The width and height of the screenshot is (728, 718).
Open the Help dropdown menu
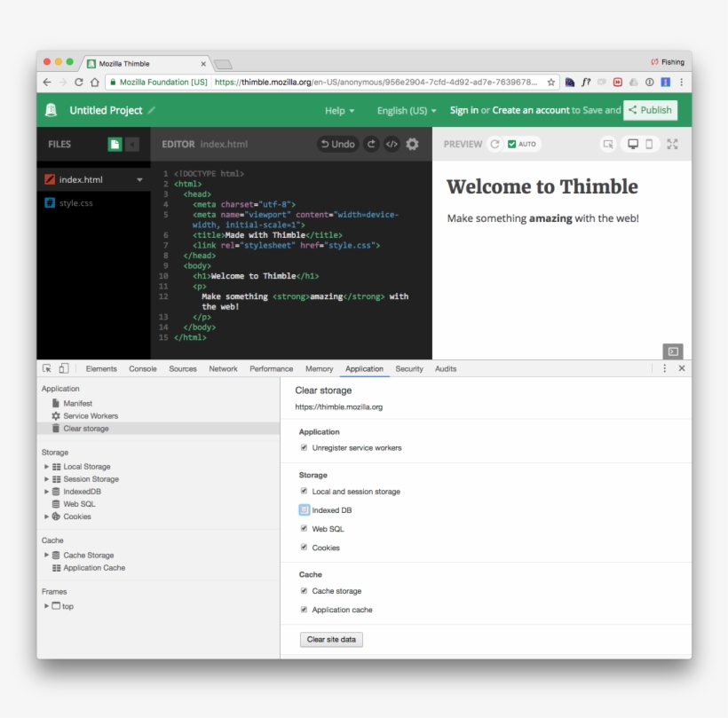pyautogui.click(x=339, y=110)
